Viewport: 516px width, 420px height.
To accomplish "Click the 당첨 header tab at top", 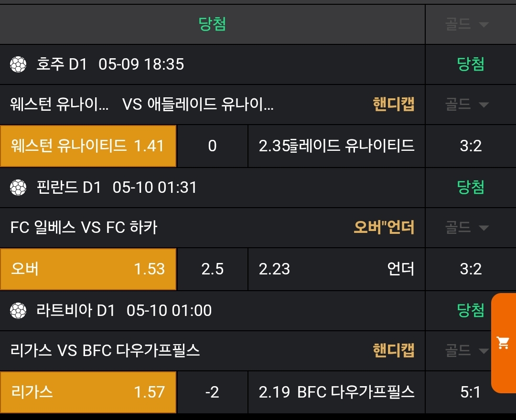I will (x=212, y=24).
